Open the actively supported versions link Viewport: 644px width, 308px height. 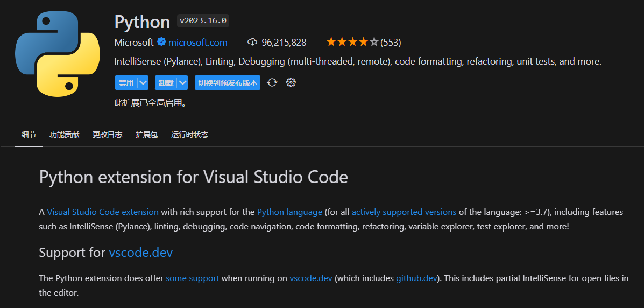pyautogui.click(x=404, y=212)
